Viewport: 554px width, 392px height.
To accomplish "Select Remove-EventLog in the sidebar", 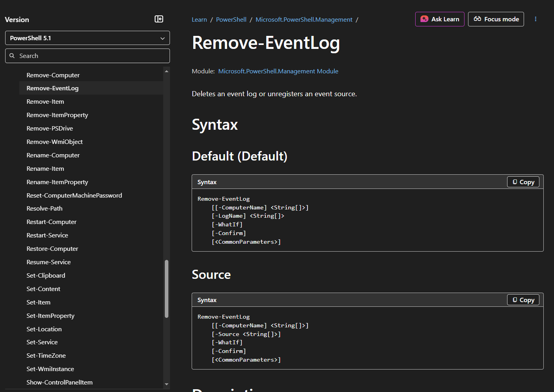I will coord(52,88).
